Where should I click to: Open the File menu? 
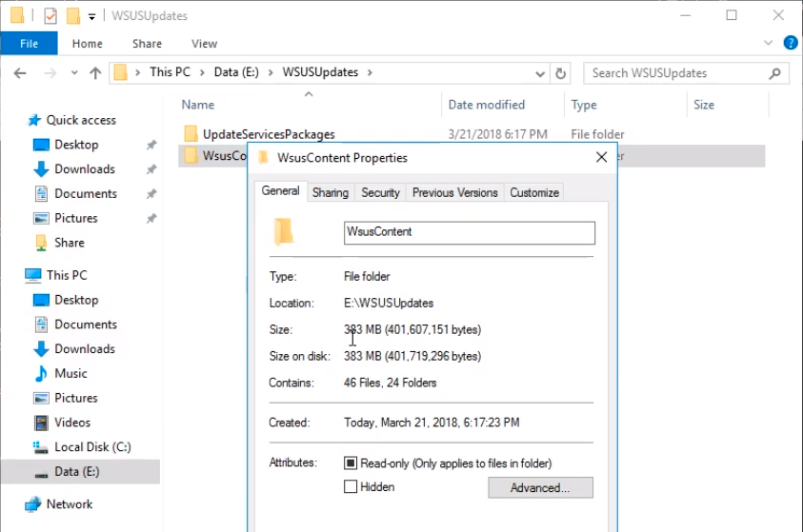(29, 44)
